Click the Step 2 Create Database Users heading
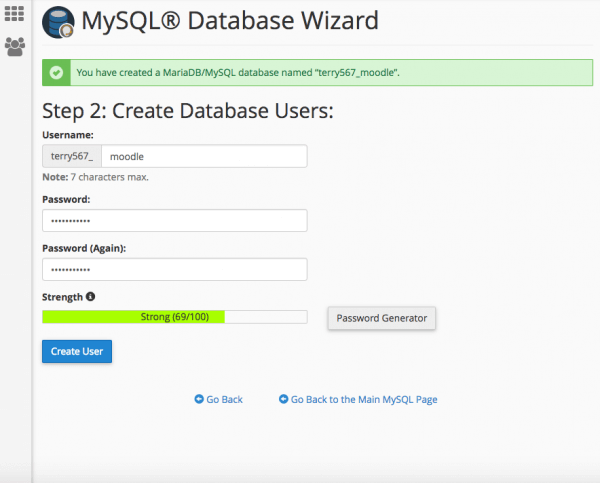 (x=188, y=111)
